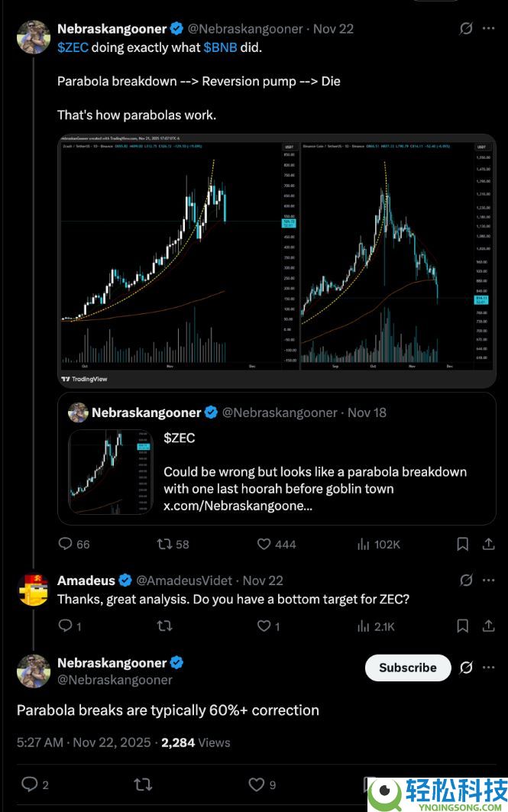Subscribe to Nebraskangooner

(x=408, y=668)
